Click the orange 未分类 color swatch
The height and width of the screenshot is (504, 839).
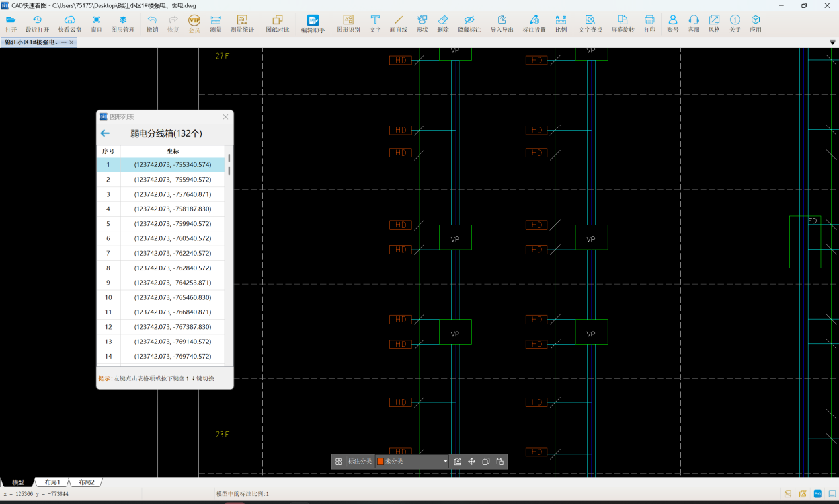click(380, 461)
